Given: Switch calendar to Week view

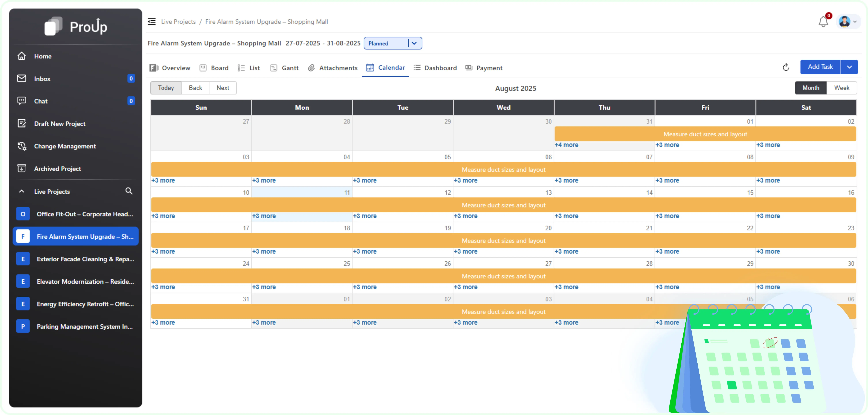Looking at the screenshot, I should [842, 88].
